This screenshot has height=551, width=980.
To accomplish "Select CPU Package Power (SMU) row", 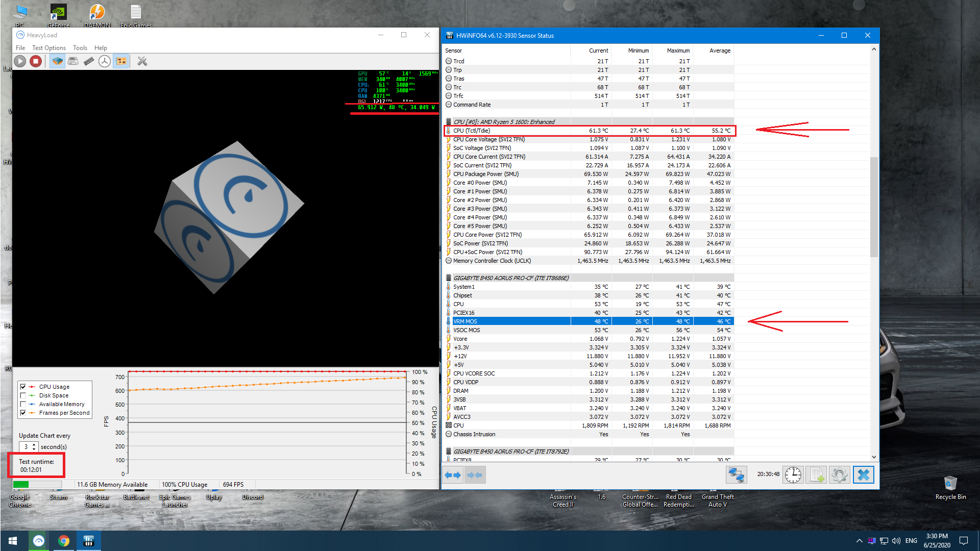I will [589, 174].
